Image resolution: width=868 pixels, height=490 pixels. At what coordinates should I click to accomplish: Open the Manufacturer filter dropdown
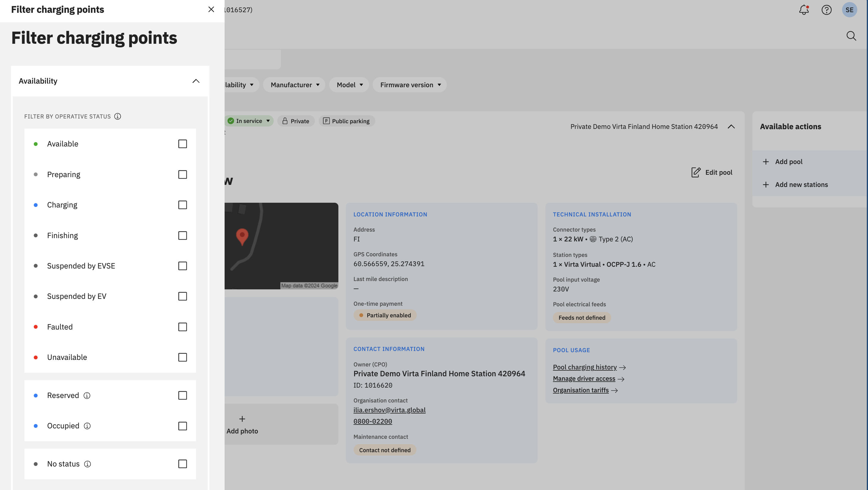coord(294,85)
